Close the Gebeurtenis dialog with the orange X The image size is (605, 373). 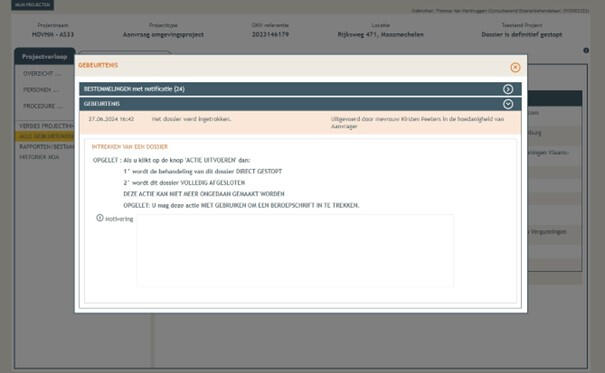(515, 68)
